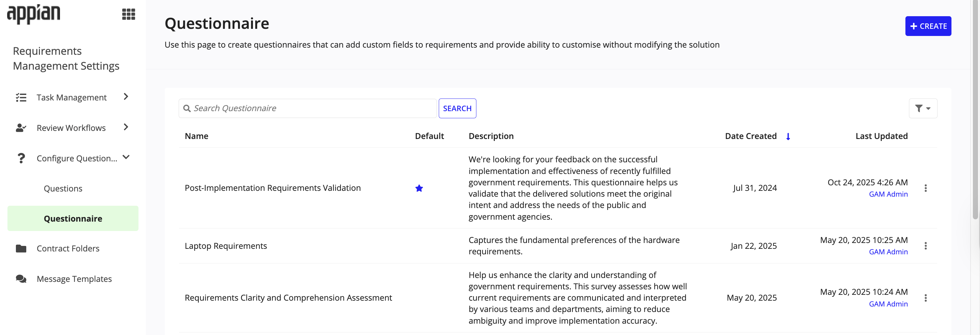Sort by the Last Updated column header
The image size is (980, 335).
point(881,136)
